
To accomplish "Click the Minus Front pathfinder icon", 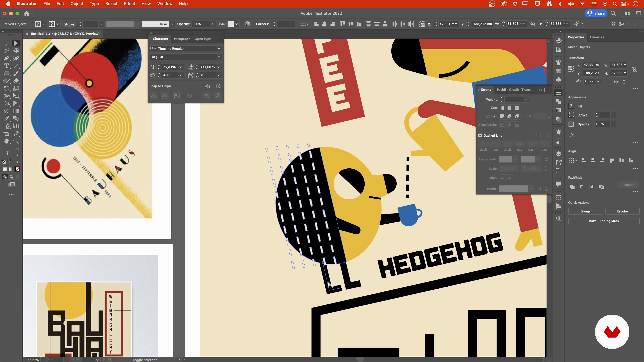I will point(582,187).
